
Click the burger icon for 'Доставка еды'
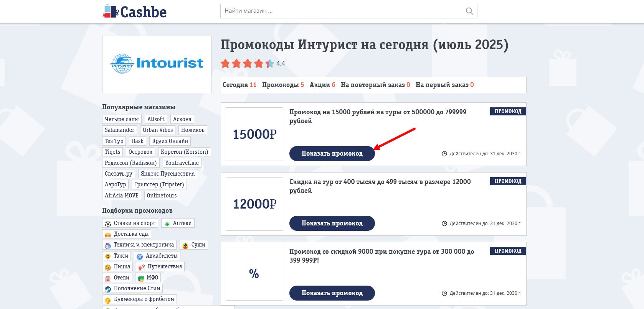click(x=108, y=235)
